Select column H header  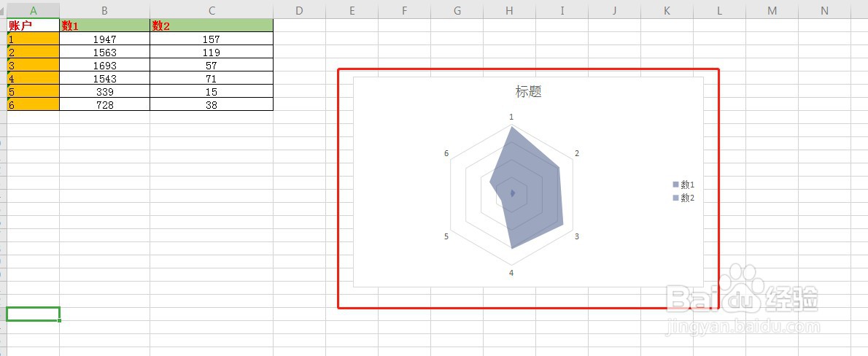[509, 10]
